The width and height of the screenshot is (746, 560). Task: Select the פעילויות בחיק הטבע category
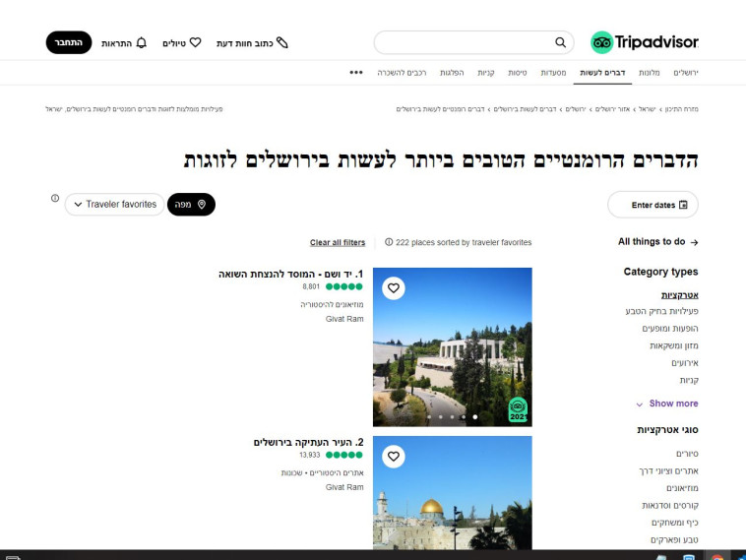click(x=661, y=311)
